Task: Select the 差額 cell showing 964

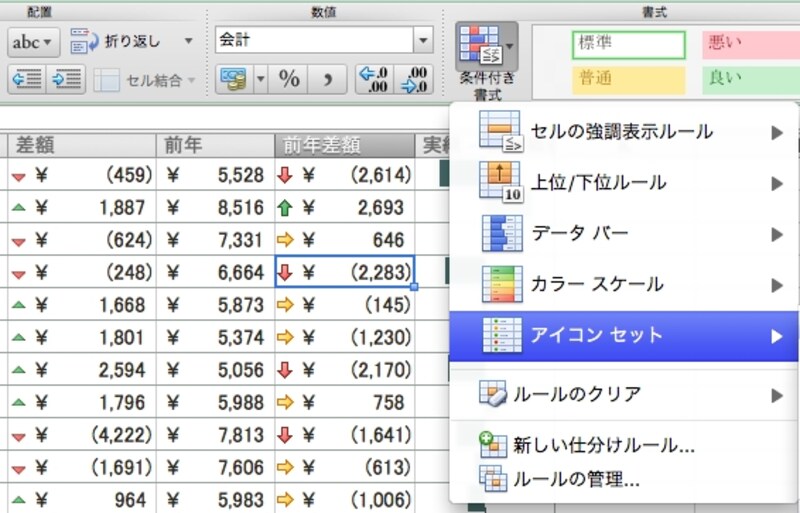Action: point(82,499)
